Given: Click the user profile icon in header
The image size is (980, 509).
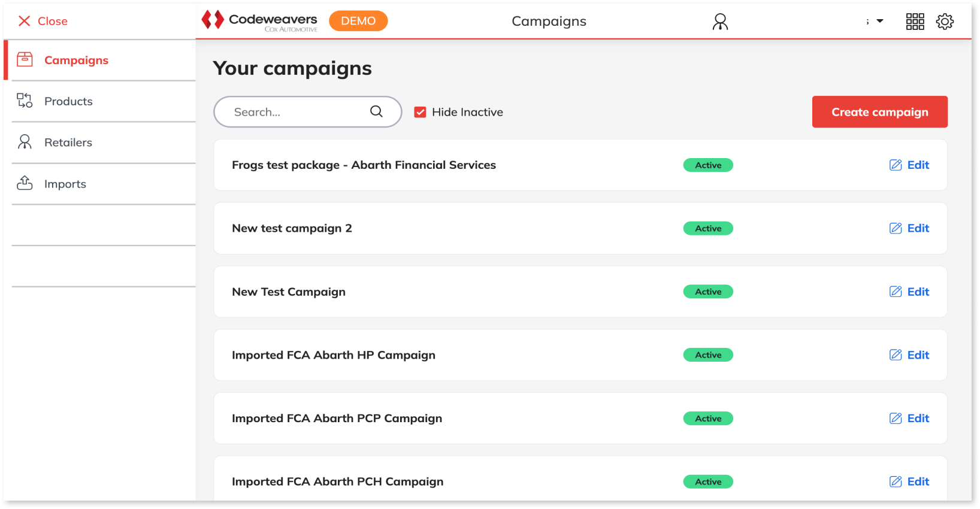Looking at the screenshot, I should tap(720, 22).
